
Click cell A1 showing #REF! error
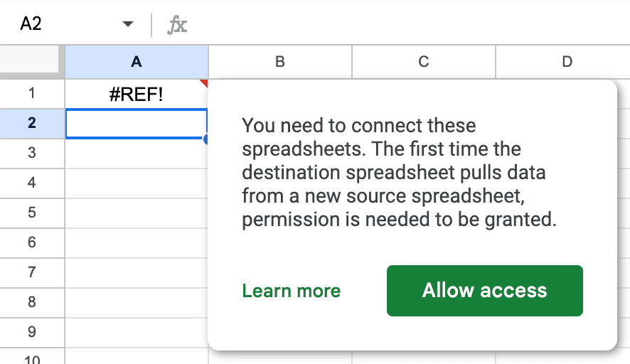[137, 94]
